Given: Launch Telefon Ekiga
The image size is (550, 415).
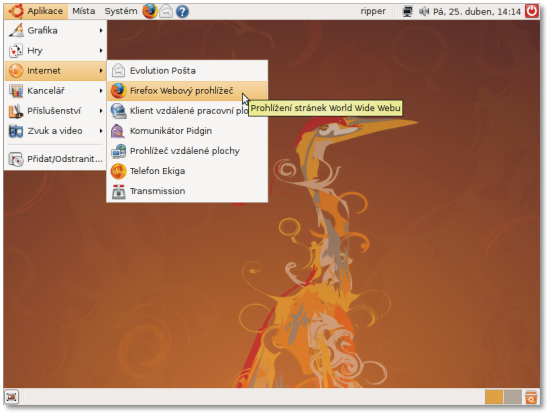Looking at the screenshot, I should coord(187,171).
